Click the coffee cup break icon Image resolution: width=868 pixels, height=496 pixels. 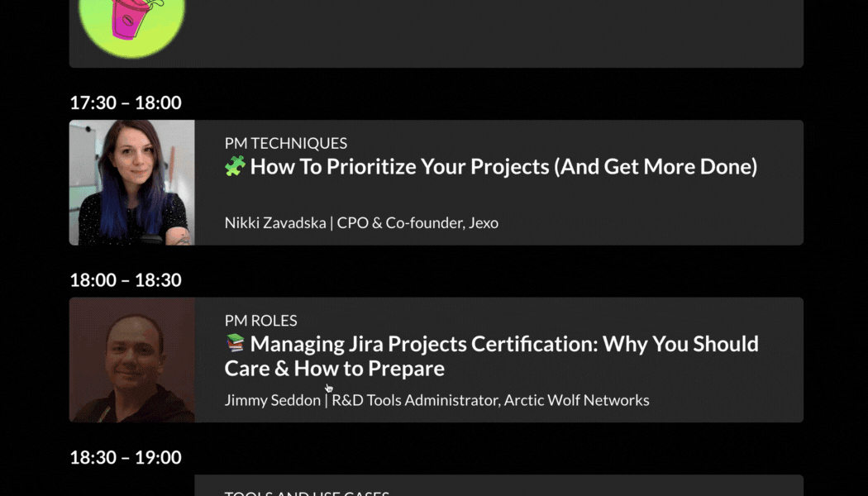click(131, 26)
